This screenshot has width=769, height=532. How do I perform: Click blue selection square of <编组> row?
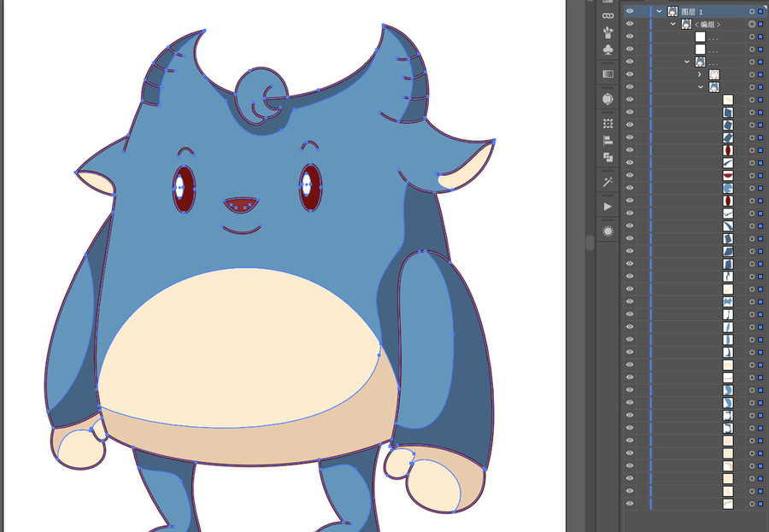(x=760, y=24)
